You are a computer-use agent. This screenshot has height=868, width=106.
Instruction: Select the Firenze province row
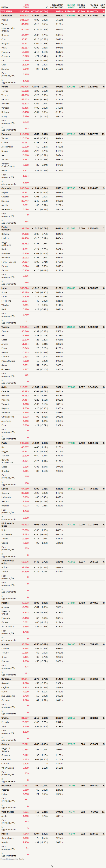coord(53,331)
